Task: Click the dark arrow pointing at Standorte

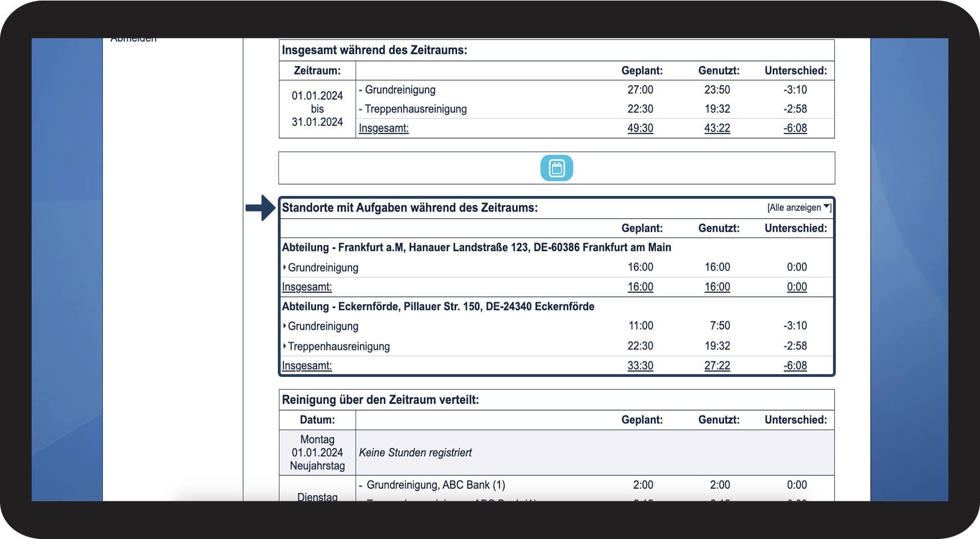Action: point(260,208)
